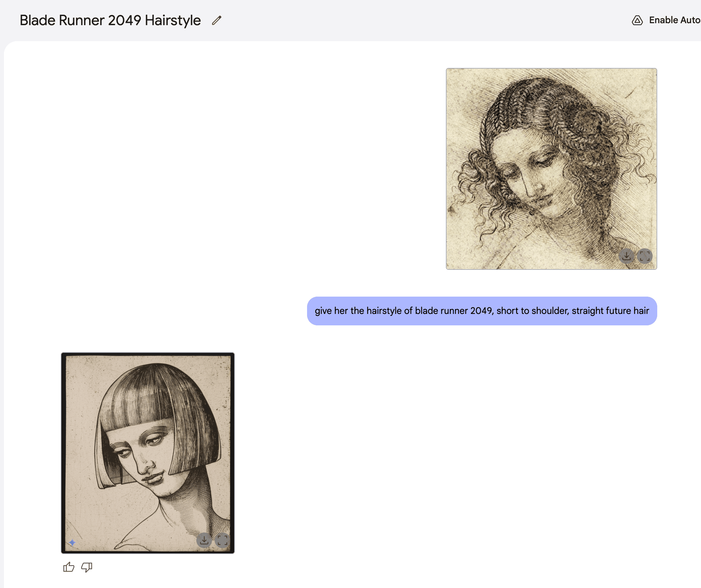Viewport: 701px width, 588px height.
Task: Edit the Blade Runner 2049 Hairstyle title
Action: 217,20
